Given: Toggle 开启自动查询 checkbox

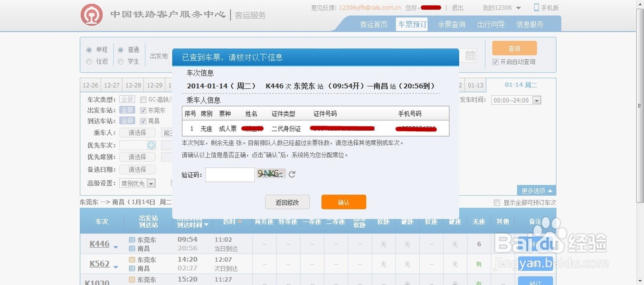Looking at the screenshot, I should click(495, 62).
